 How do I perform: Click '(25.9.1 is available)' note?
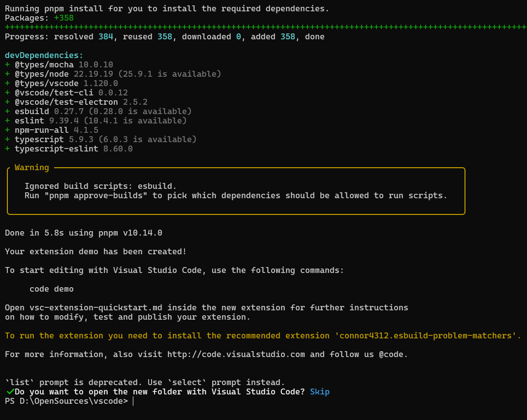[x=170, y=74]
